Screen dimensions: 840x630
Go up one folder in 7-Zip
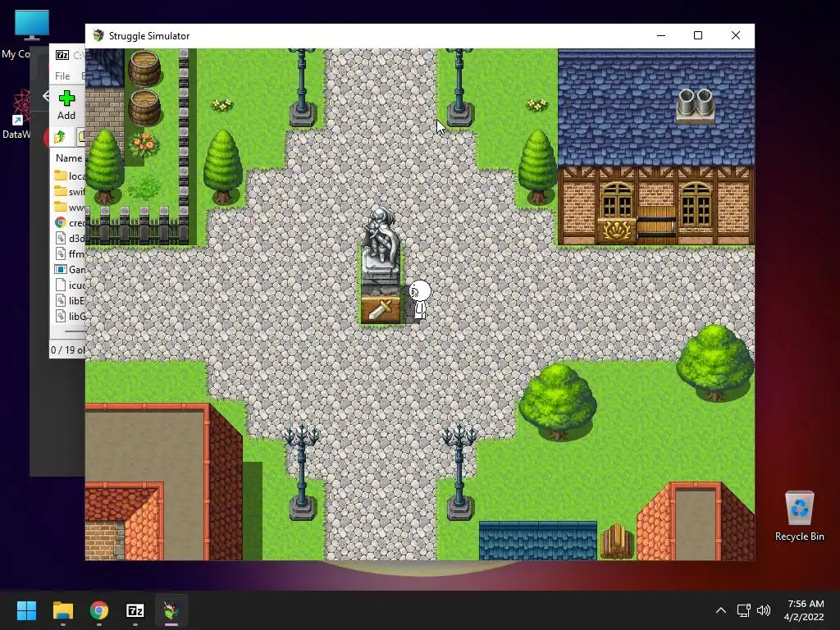(x=59, y=137)
